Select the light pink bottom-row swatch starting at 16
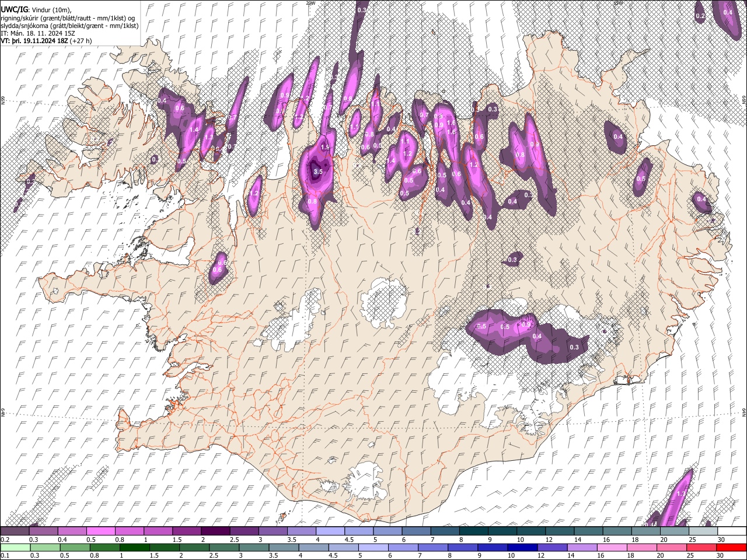 pyautogui.click(x=613, y=547)
